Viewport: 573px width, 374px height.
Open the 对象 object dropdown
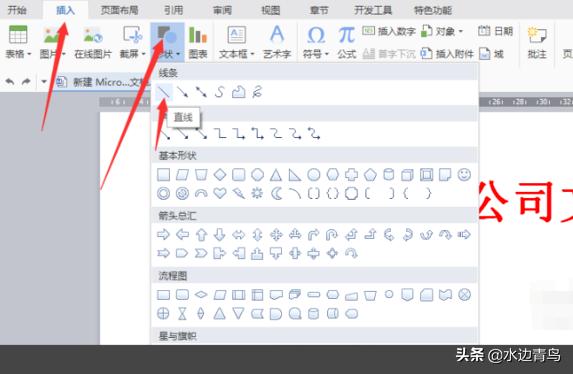442,31
